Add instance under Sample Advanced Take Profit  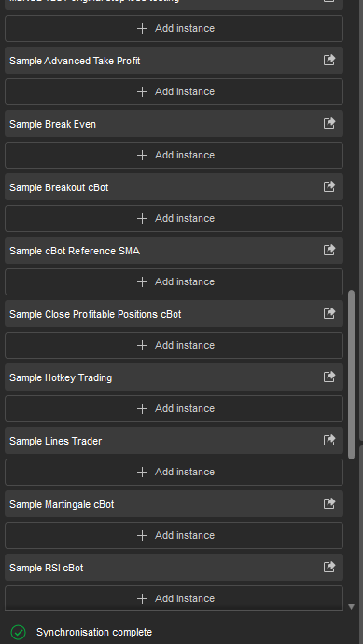tap(174, 91)
